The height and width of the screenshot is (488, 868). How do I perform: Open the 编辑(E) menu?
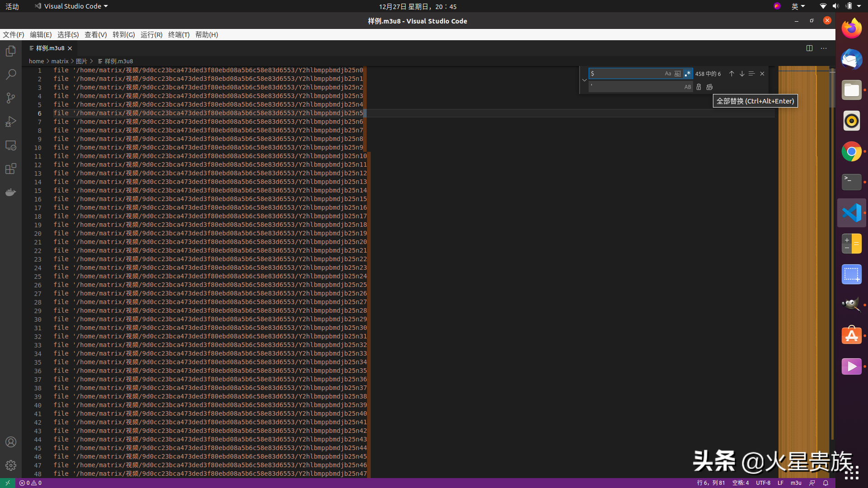tap(41, 35)
